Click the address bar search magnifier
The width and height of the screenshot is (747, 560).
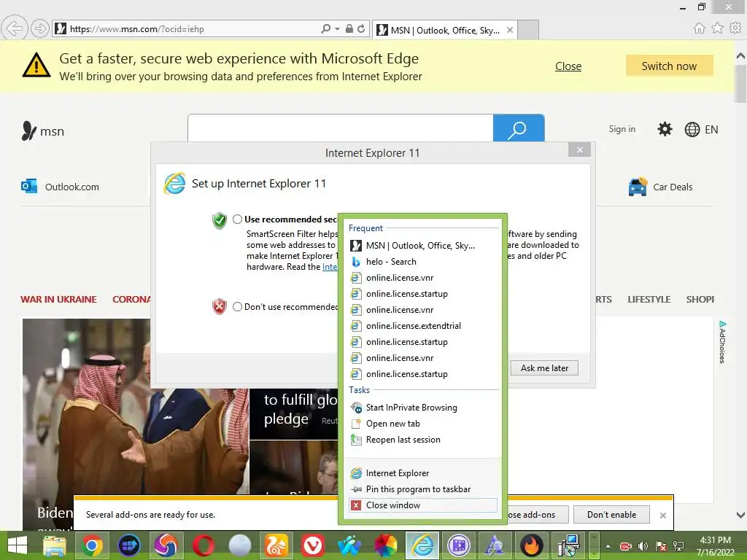point(326,28)
